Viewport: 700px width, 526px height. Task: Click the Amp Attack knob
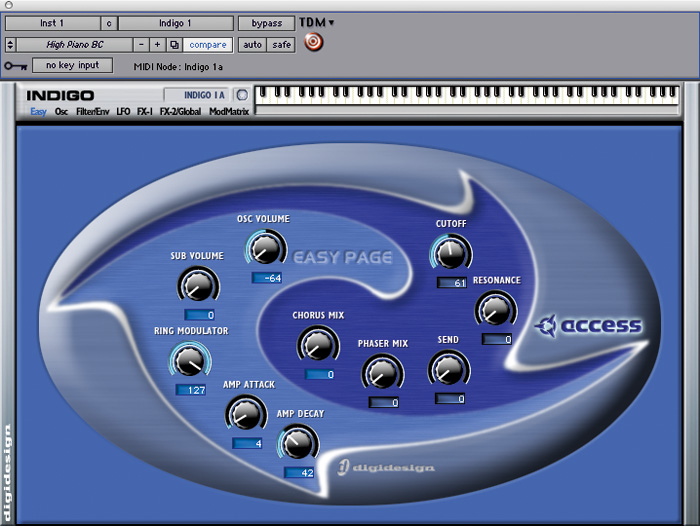coord(246,413)
